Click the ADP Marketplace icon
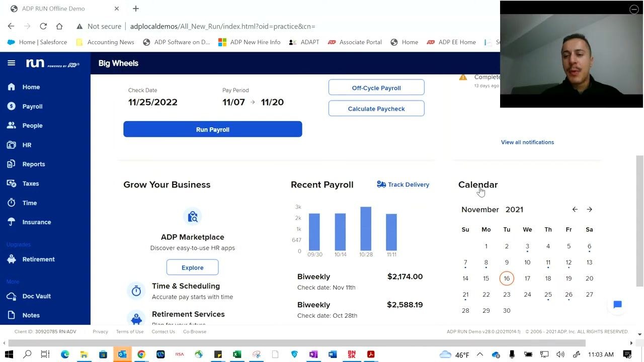The image size is (644, 362). [192, 217]
